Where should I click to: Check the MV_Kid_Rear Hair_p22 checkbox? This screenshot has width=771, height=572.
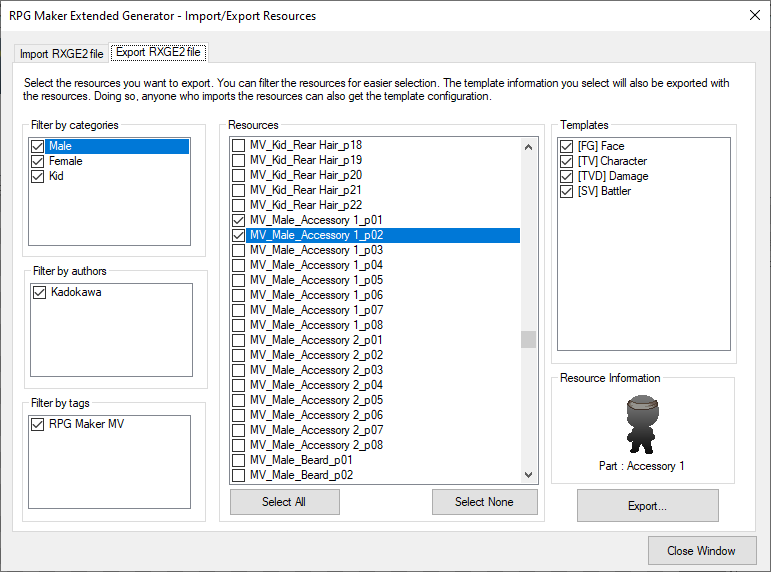tap(238, 205)
